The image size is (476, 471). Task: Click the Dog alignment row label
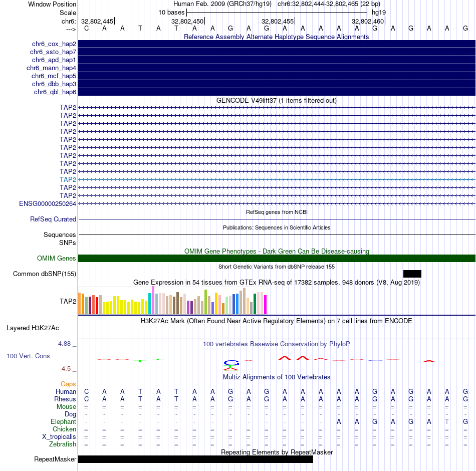click(x=70, y=414)
